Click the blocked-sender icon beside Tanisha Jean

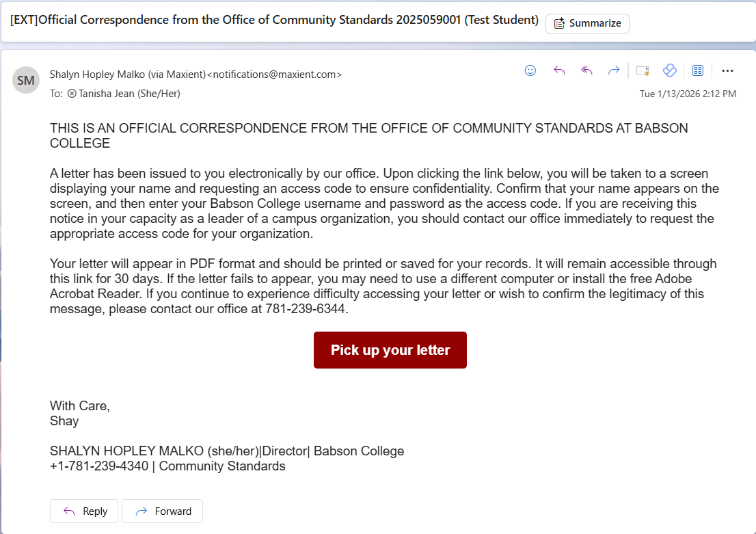(x=70, y=93)
